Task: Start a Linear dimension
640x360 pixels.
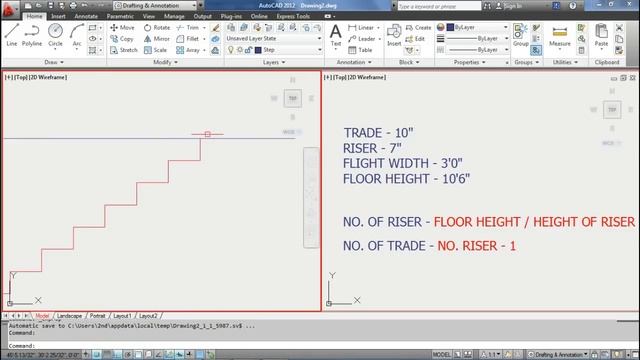Action: point(361,27)
